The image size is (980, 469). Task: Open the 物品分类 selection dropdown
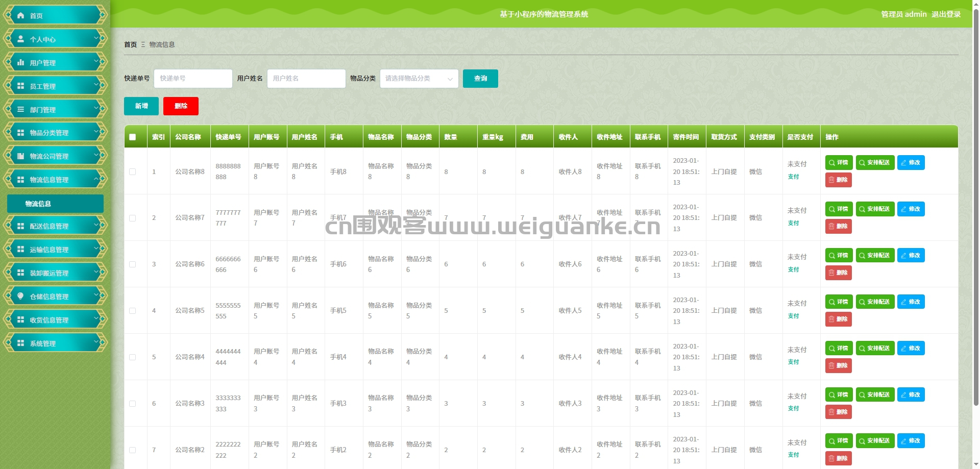pos(419,79)
